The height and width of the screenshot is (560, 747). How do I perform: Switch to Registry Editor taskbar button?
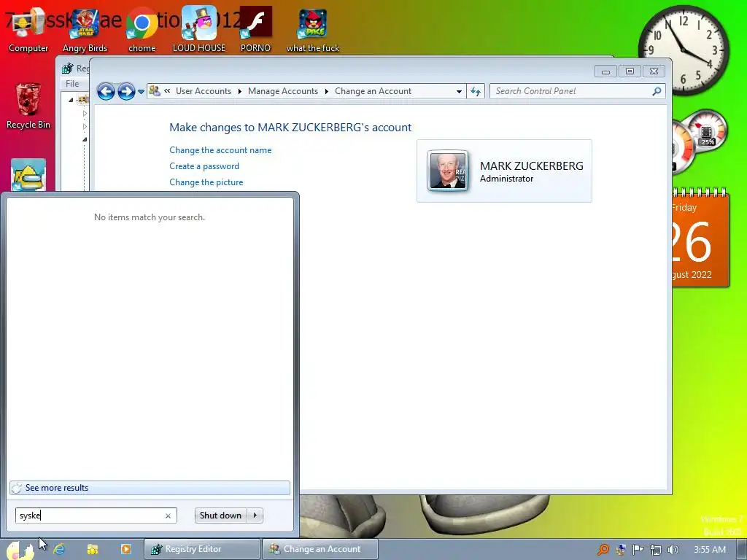(202, 549)
